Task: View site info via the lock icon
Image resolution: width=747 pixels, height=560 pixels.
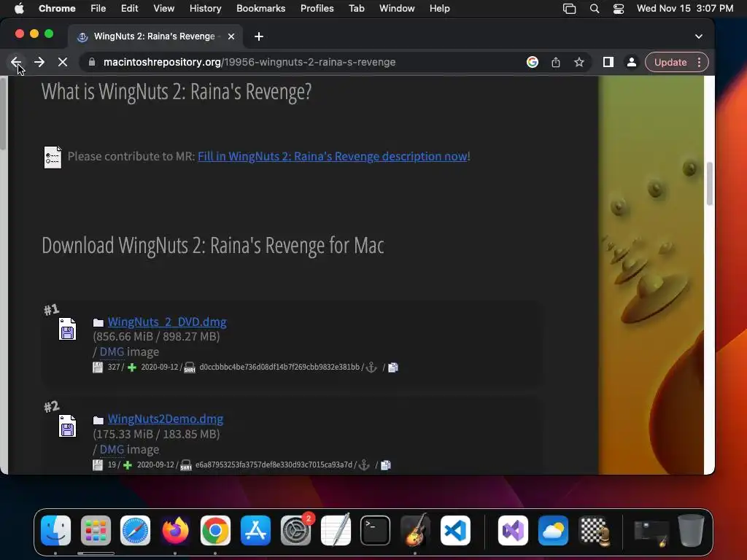Action: point(92,62)
